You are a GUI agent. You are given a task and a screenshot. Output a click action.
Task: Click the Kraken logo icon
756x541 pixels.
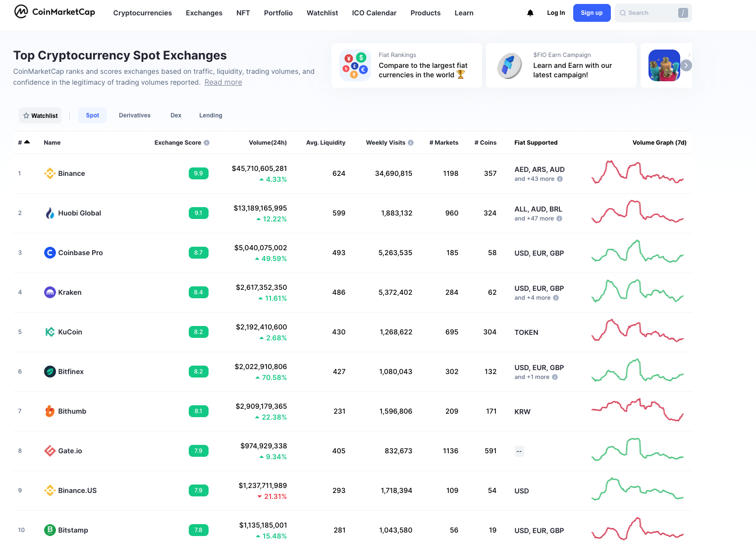pyautogui.click(x=50, y=292)
